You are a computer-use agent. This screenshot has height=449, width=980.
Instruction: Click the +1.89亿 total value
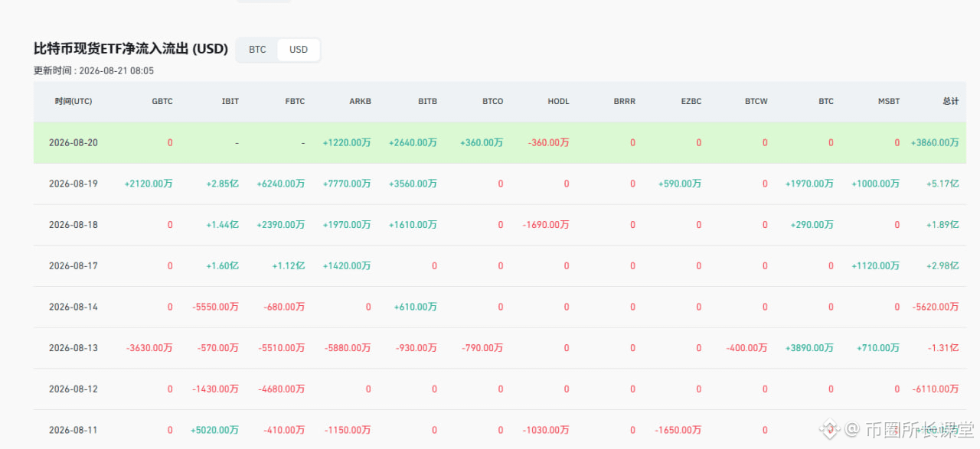click(942, 225)
